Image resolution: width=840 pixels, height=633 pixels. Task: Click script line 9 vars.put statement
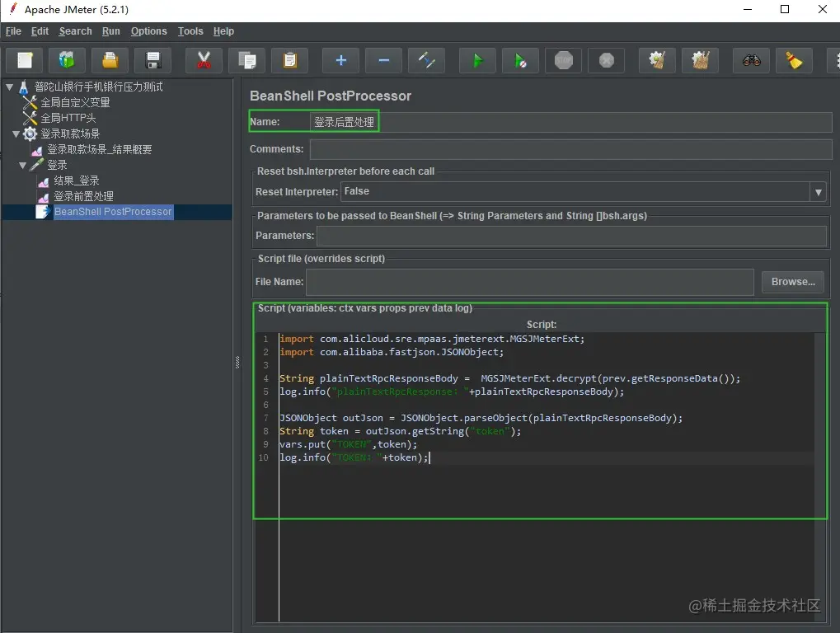pyautogui.click(x=348, y=444)
